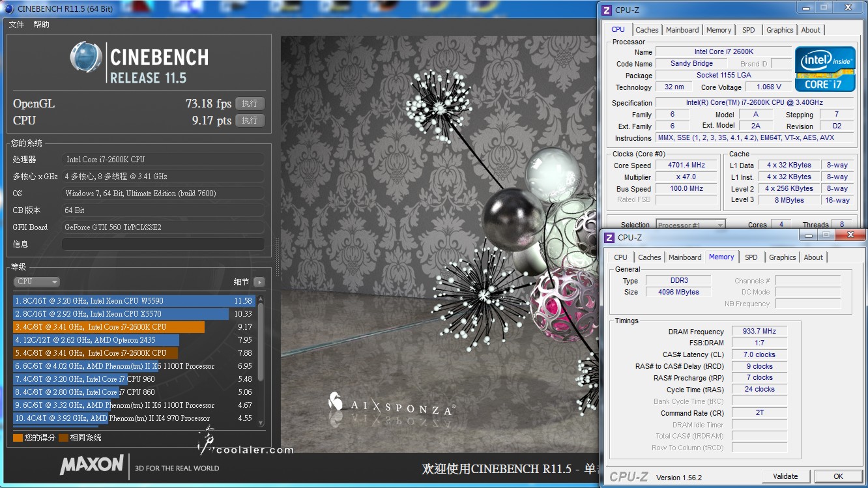This screenshot has width=868, height=488.
Task: Switch to CPU tab in lower CPU-Z window
Action: (x=621, y=257)
